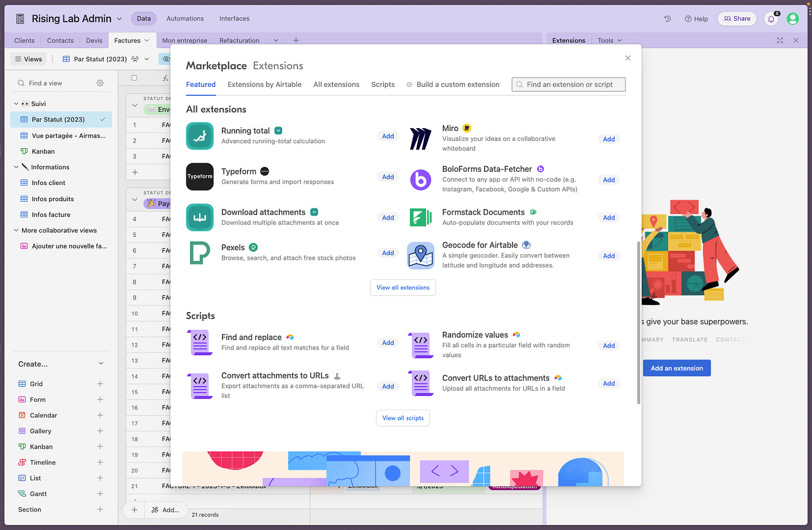This screenshot has width=812, height=530.
Task: Collapse the Informations section
Action: (16, 167)
